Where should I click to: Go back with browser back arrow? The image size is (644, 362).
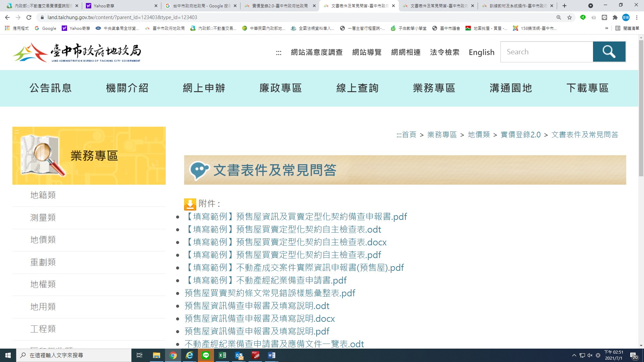(7, 17)
